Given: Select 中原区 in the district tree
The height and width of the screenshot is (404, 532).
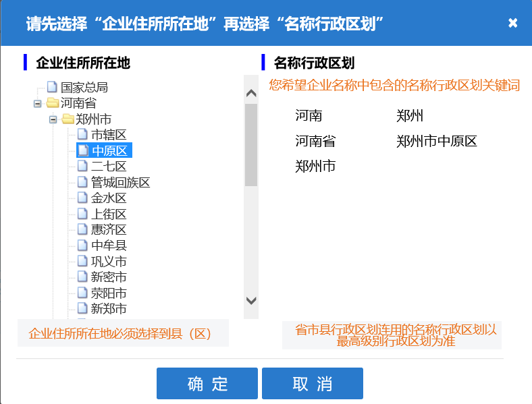Looking at the screenshot, I should coord(109,150).
